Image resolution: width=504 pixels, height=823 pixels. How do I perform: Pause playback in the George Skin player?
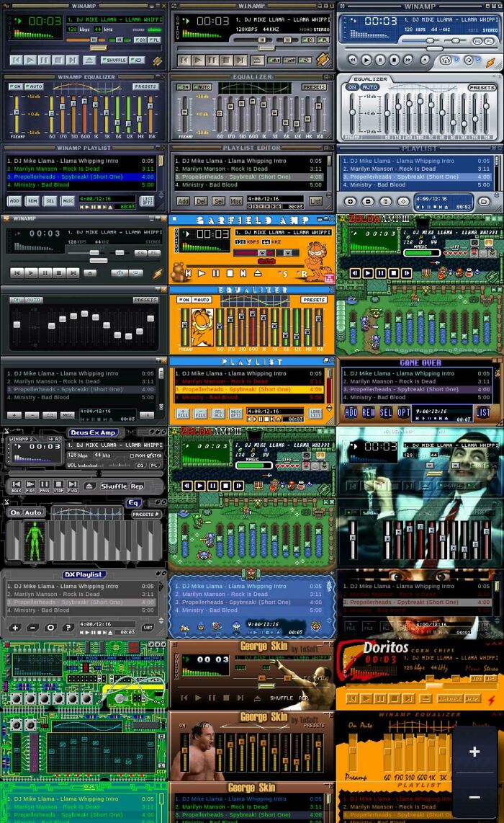(x=211, y=698)
